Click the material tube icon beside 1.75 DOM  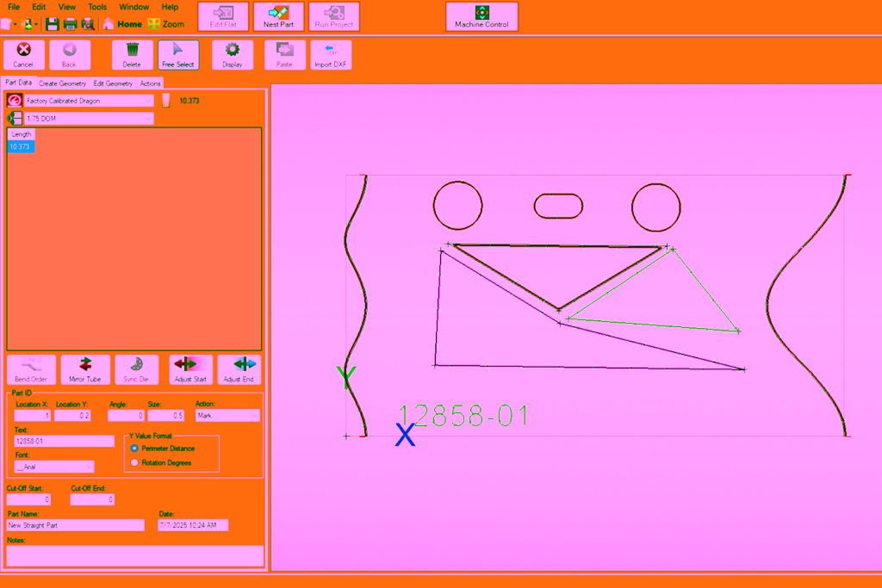pos(15,119)
